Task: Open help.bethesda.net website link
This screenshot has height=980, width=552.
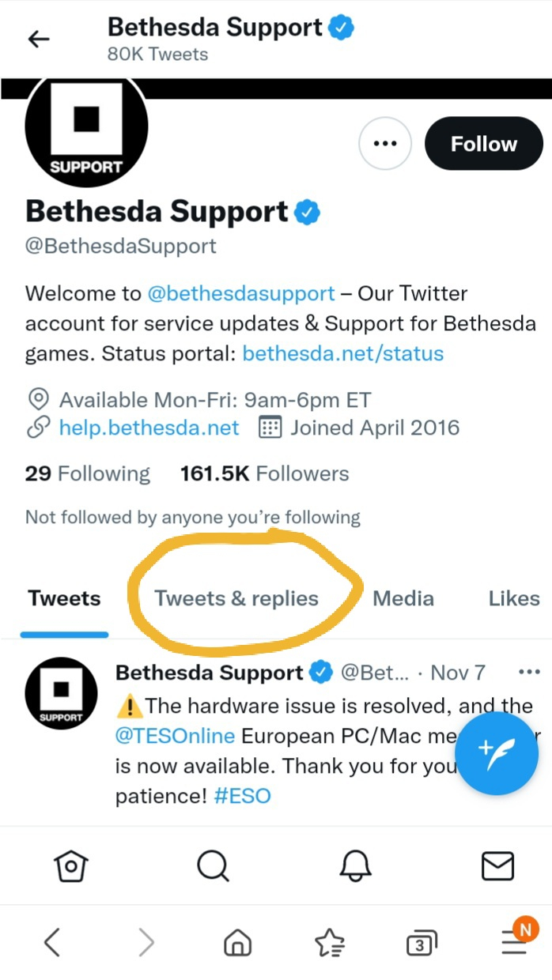Action: pos(149,428)
